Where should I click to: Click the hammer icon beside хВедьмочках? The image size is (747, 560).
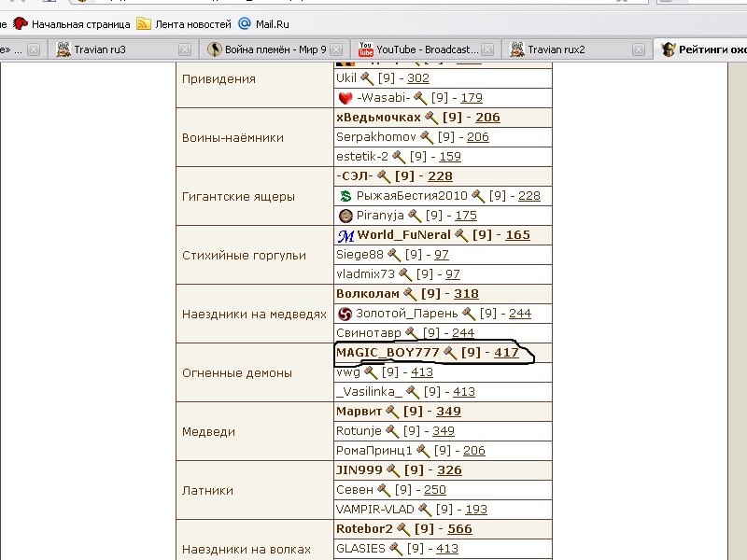(x=431, y=118)
